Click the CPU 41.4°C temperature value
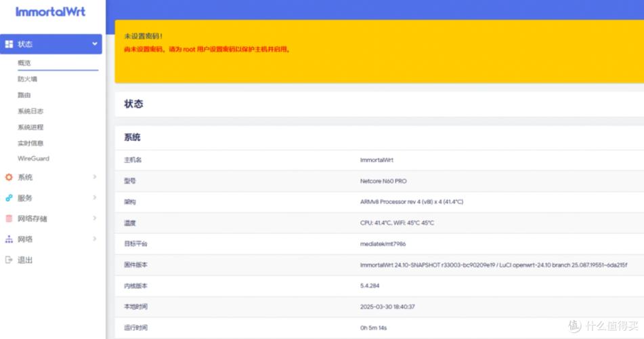The image size is (644, 339). coord(397,223)
